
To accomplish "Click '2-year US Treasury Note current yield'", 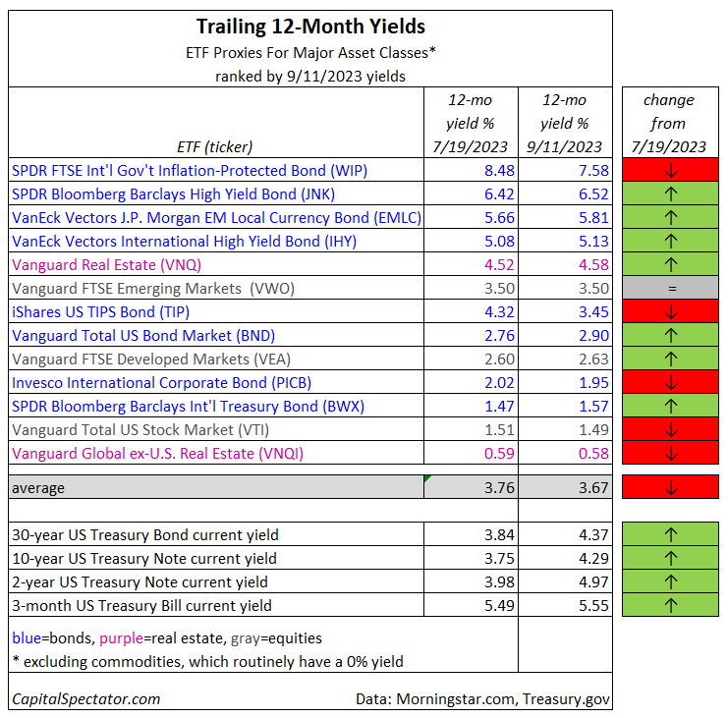I will 140,582.
